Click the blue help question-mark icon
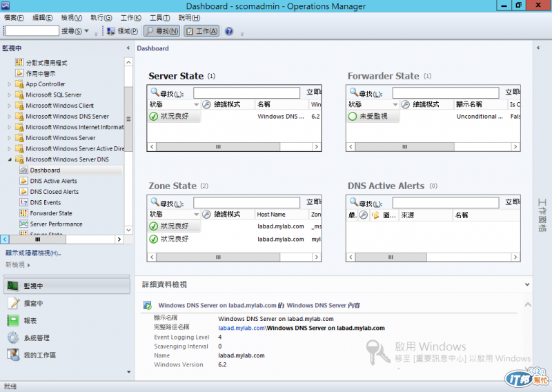 click(x=229, y=31)
